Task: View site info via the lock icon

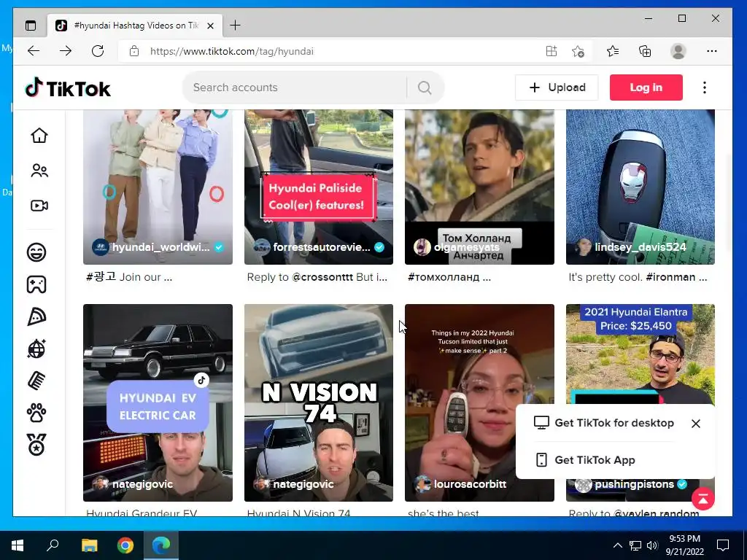Action: (x=134, y=51)
